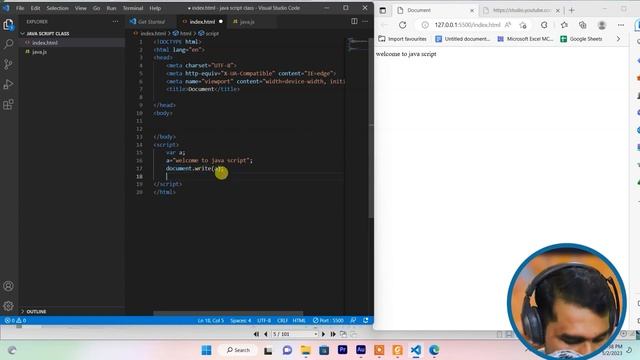Go to the previous page with the arrow

coord(266,334)
